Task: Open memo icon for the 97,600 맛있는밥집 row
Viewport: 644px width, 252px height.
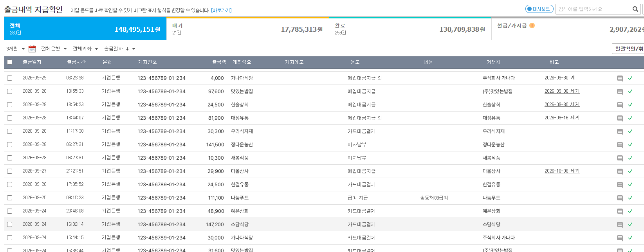Action: [620, 92]
